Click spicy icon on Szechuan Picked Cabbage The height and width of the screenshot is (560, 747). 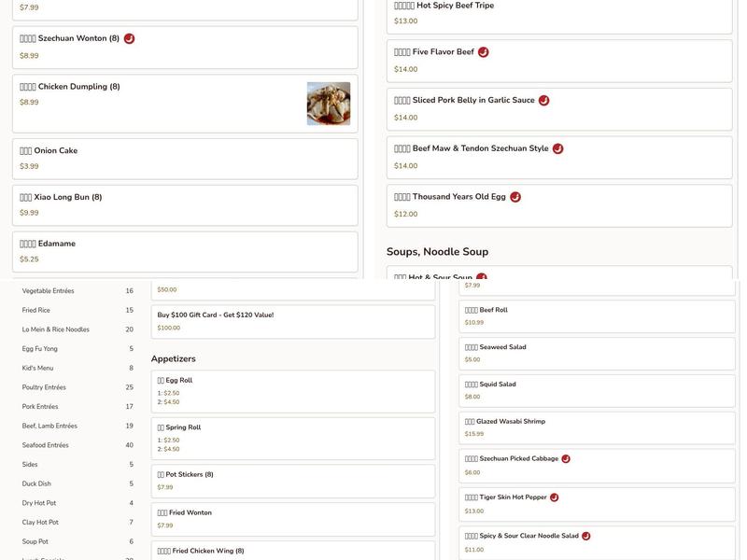tap(566, 459)
